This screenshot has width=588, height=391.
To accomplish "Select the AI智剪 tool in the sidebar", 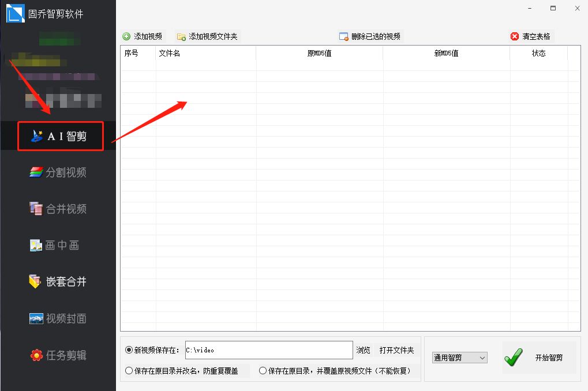I will pyautogui.click(x=60, y=136).
